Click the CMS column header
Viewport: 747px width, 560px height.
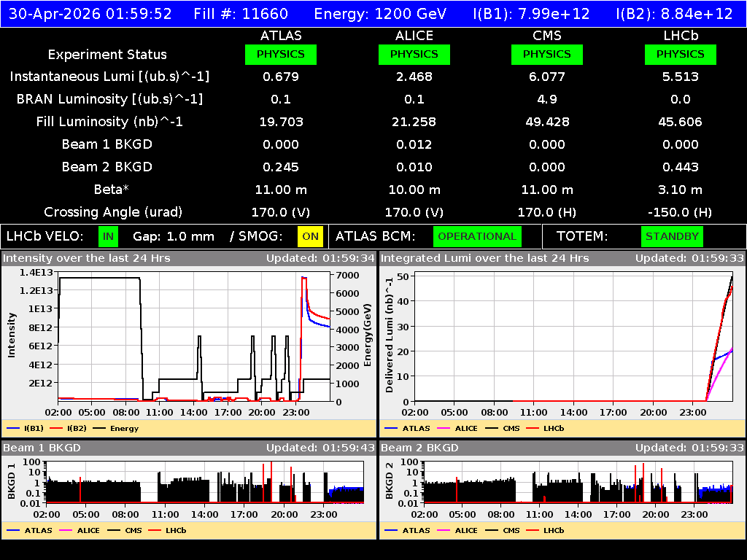point(547,36)
